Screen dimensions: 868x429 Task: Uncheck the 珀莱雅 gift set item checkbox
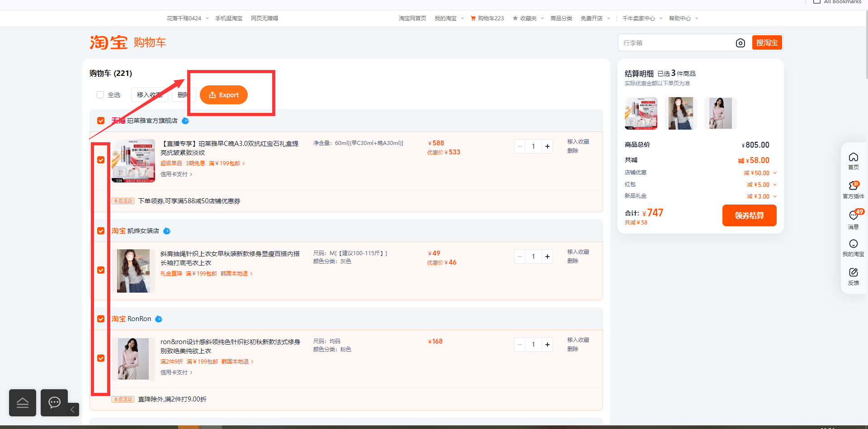101,160
